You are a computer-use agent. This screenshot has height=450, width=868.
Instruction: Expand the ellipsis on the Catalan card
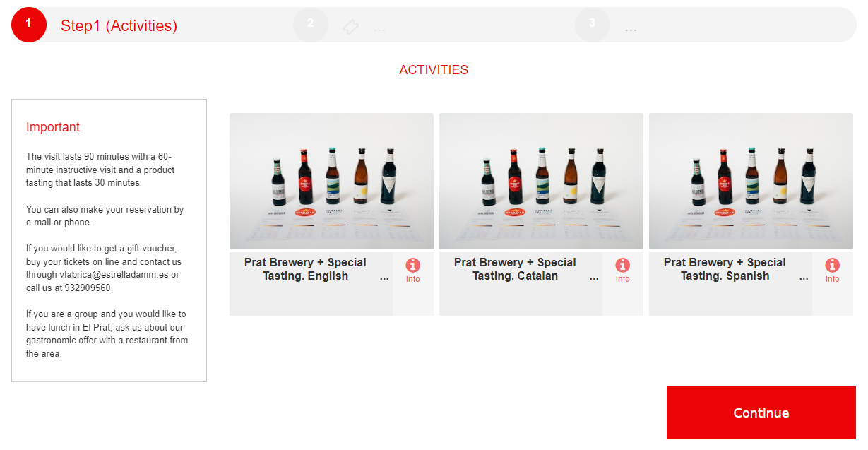tap(594, 278)
